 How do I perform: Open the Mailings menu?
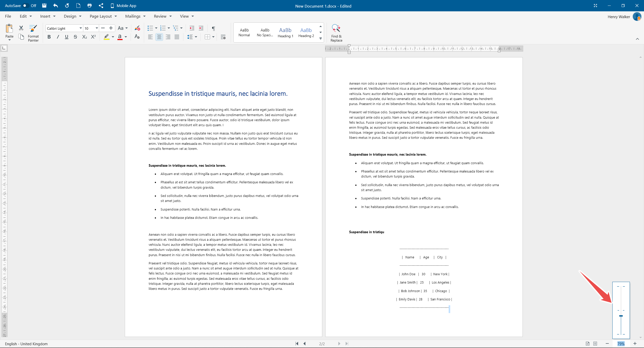135,16
